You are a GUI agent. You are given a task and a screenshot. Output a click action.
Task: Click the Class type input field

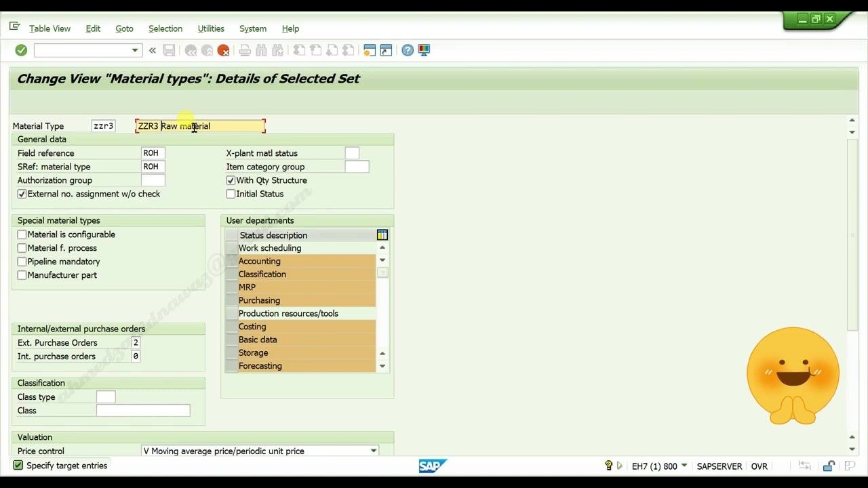[x=106, y=397]
